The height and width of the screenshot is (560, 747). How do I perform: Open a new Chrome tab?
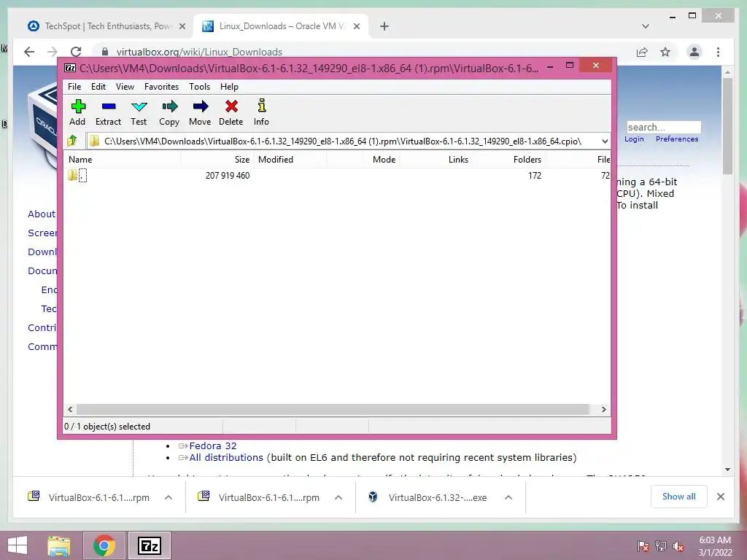[x=384, y=27]
